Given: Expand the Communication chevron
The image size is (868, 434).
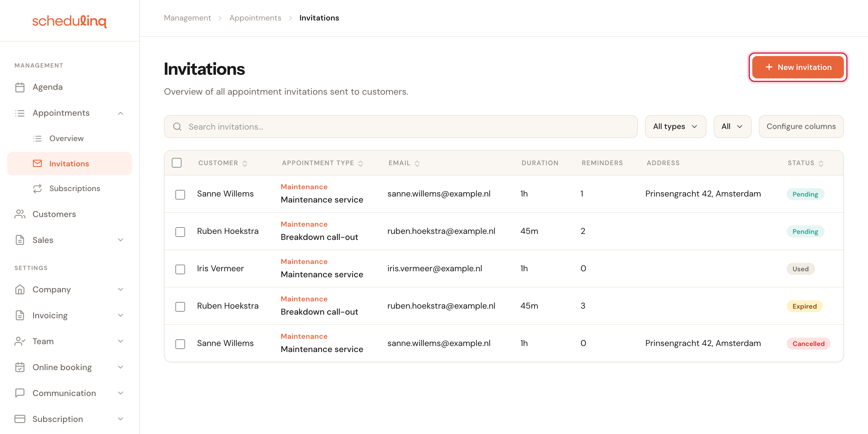Looking at the screenshot, I should tap(121, 393).
